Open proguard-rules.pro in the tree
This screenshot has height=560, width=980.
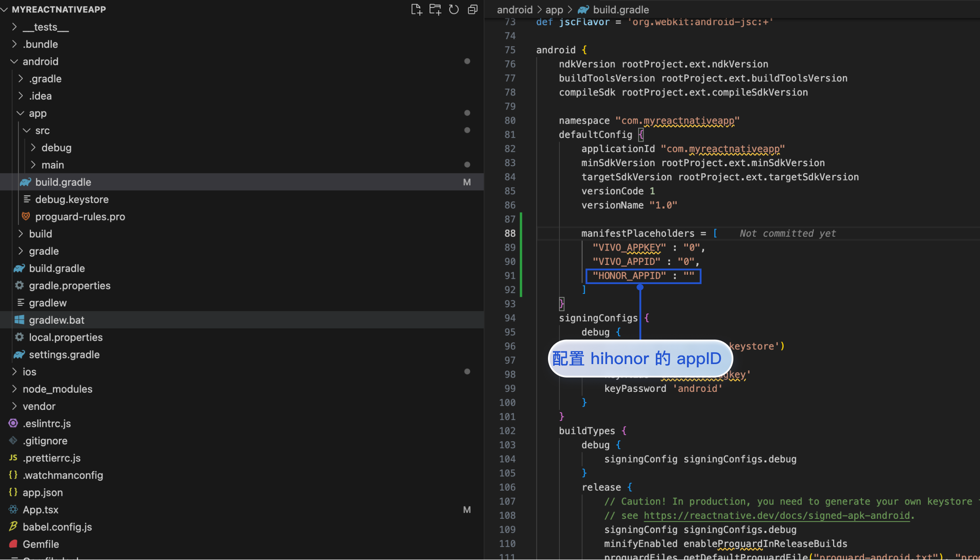(80, 216)
